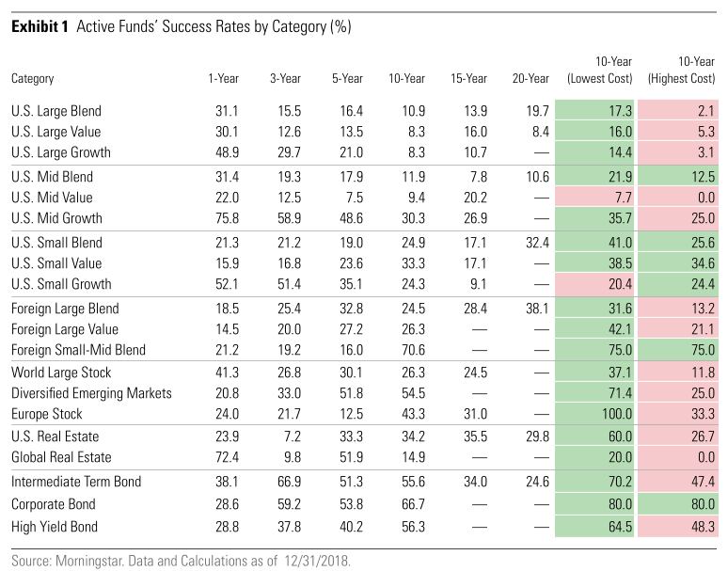Click the Morningstar source footnote
The height and width of the screenshot is (571, 728).
coord(182,561)
